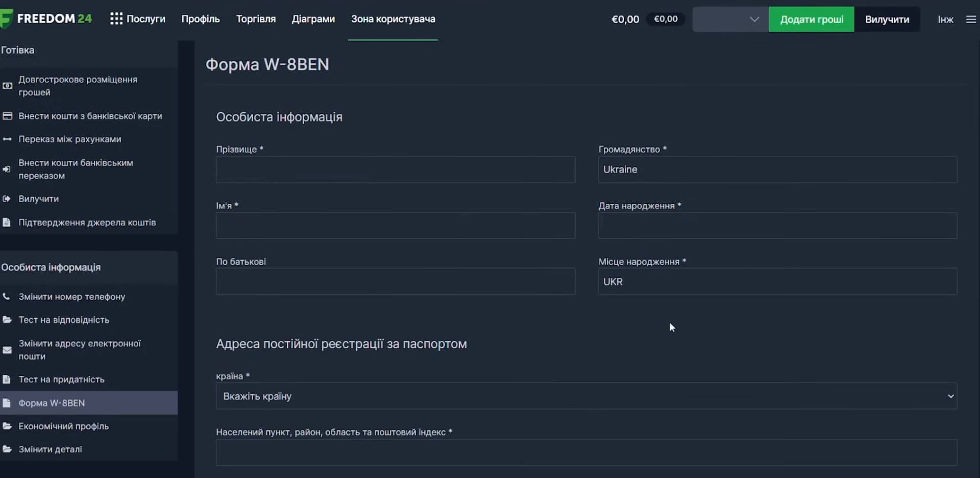Open the Послуги grid menu icon
The width and height of the screenshot is (980, 478).
click(x=116, y=19)
